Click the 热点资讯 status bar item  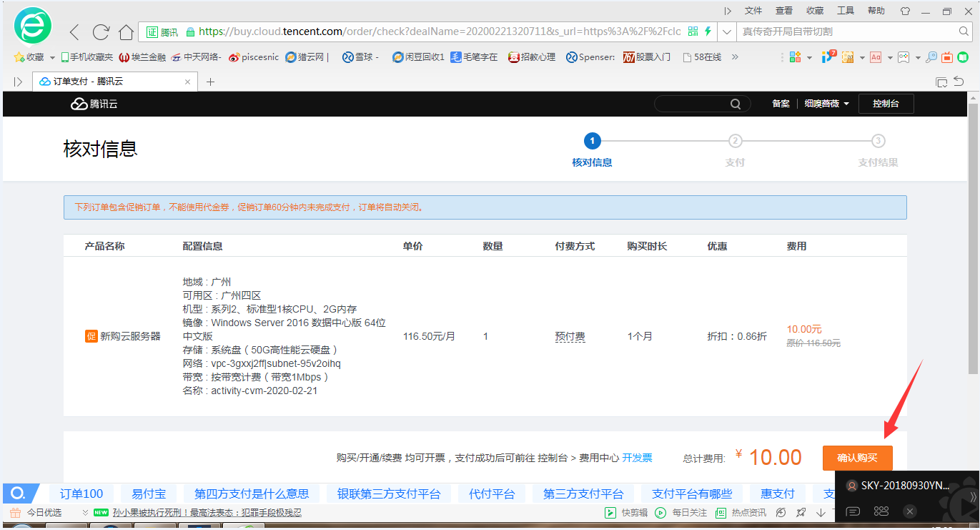click(x=741, y=513)
